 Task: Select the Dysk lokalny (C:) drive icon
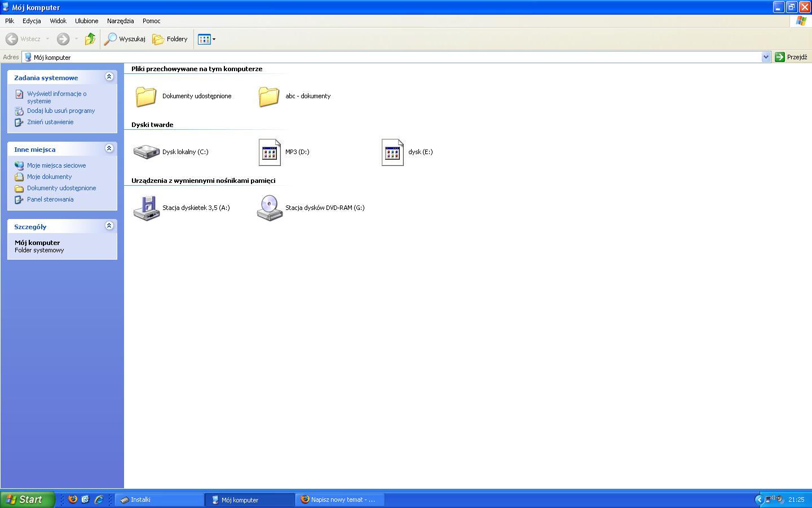point(146,152)
